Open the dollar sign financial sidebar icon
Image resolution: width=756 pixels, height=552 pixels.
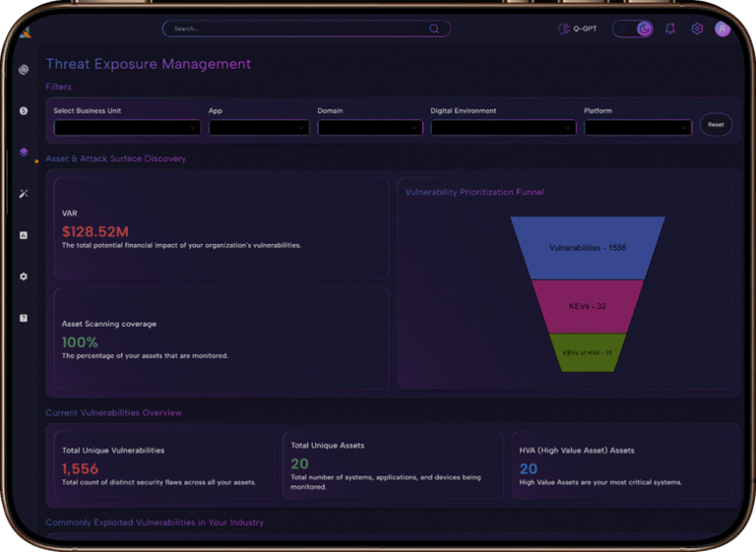point(24,111)
